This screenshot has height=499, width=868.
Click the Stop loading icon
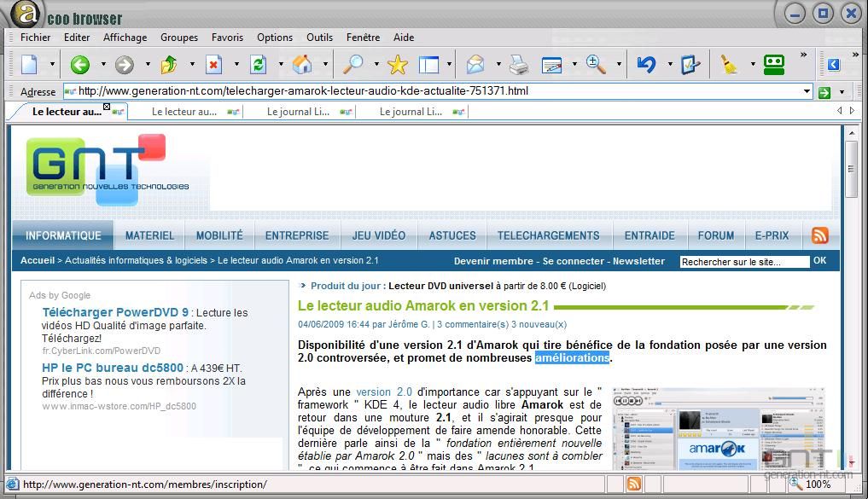[x=213, y=65]
